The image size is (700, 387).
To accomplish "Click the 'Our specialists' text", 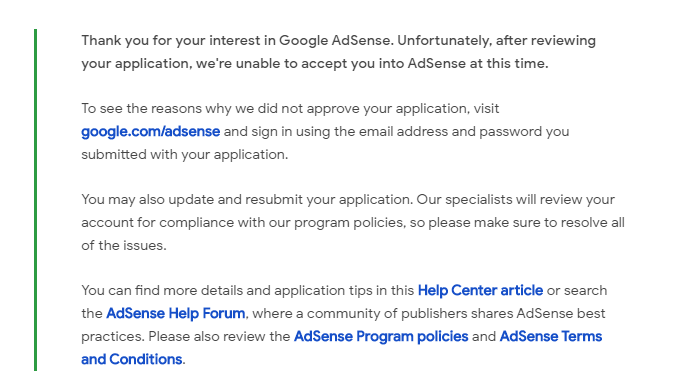I will [464, 200].
